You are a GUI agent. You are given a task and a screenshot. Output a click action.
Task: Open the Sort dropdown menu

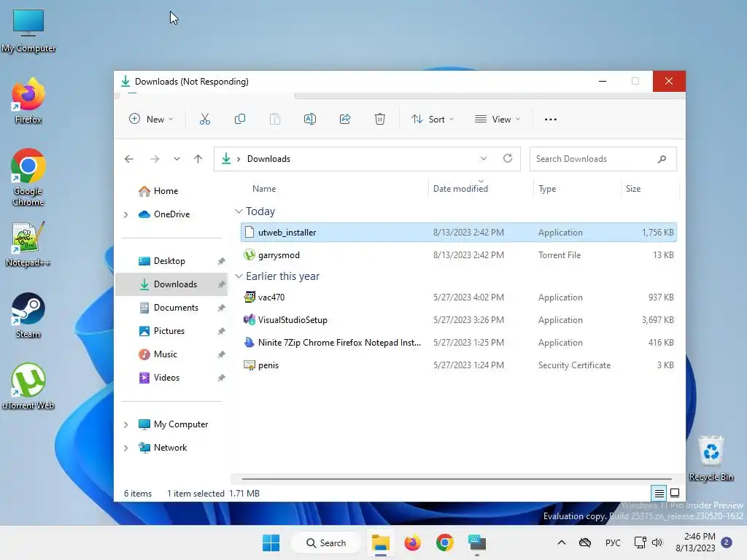click(x=433, y=119)
